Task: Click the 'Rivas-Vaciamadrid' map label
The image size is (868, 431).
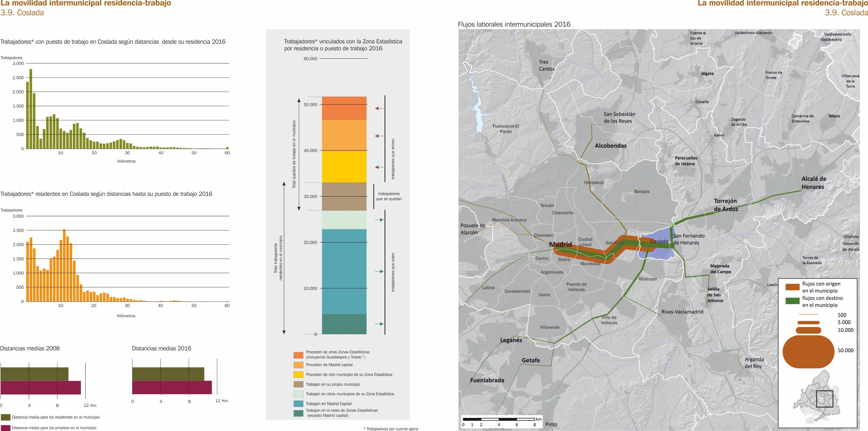Action: [x=682, y=312]
